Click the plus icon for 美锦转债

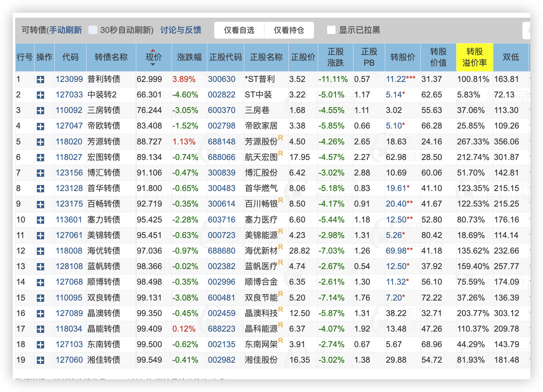(x=41, y=236)
